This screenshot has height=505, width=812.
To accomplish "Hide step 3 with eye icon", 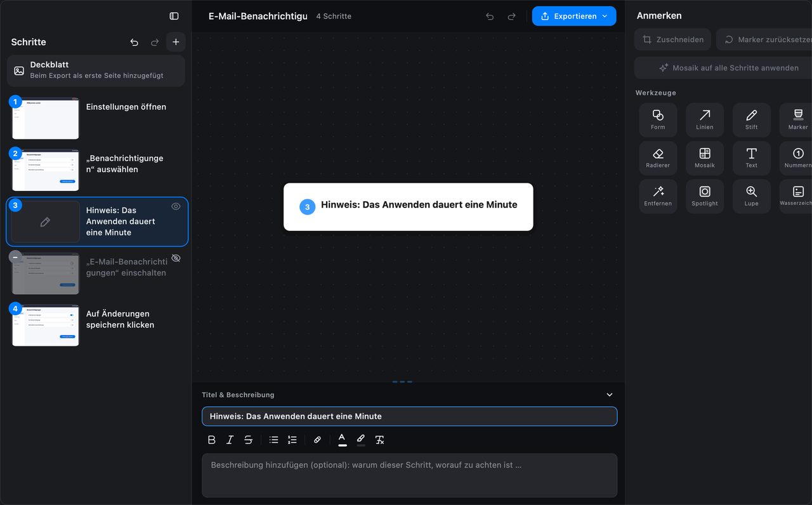I will 176,206.
